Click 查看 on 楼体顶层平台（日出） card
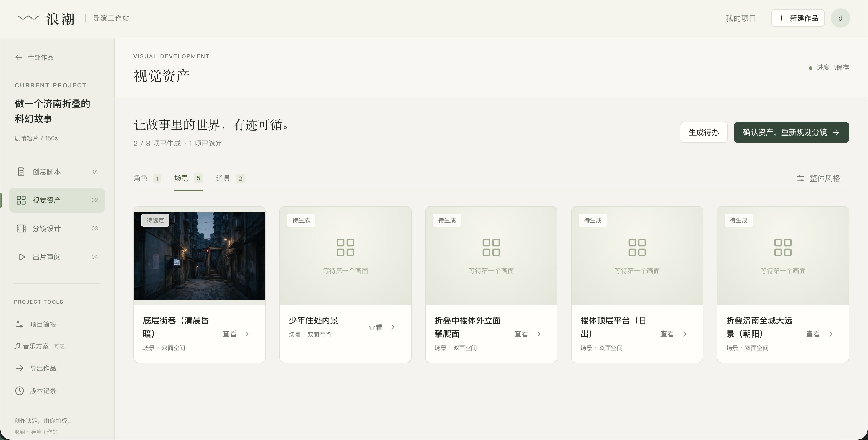Viewport: 868px width, 440px height. tap(673, 334)
